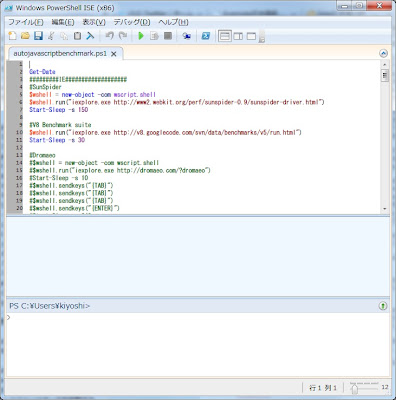Save the script with the floppy disk icon
This screenshot has width=396, height=400.
(x=38, y=36)
